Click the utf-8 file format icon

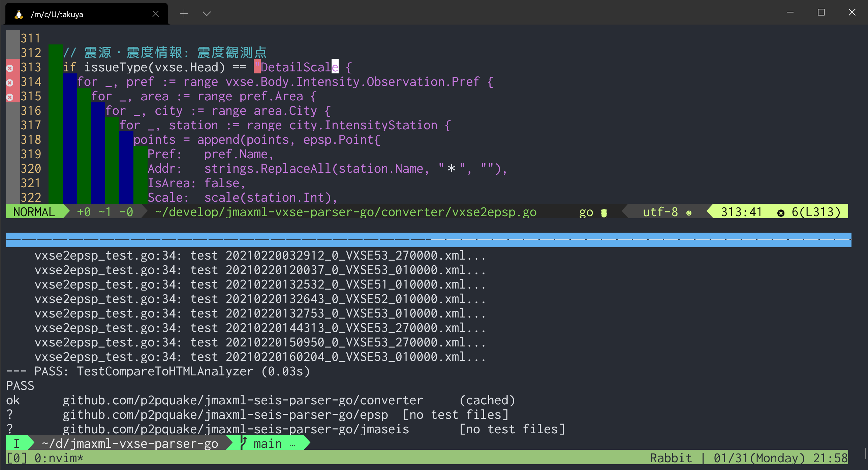pos(689,213)
